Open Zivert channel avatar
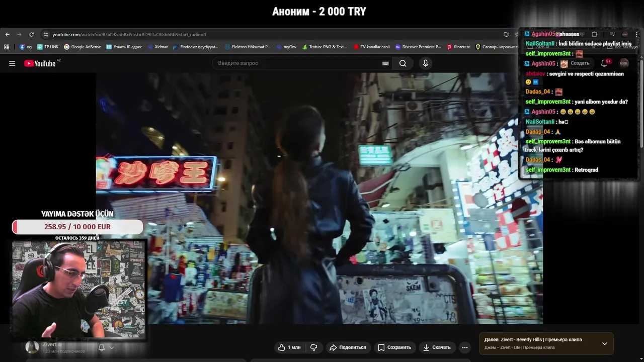The height and width of the screenshot is (362, 644). [32, 347]
